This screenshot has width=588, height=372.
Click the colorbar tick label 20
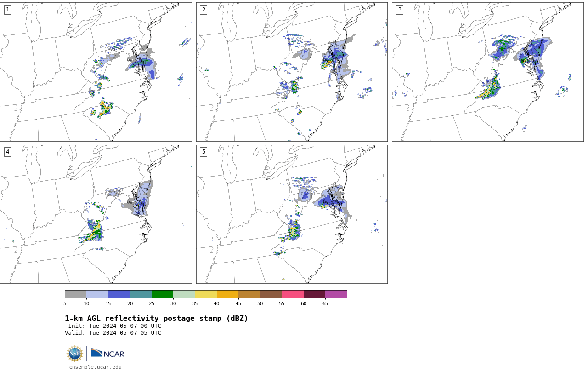coord(130,303)
